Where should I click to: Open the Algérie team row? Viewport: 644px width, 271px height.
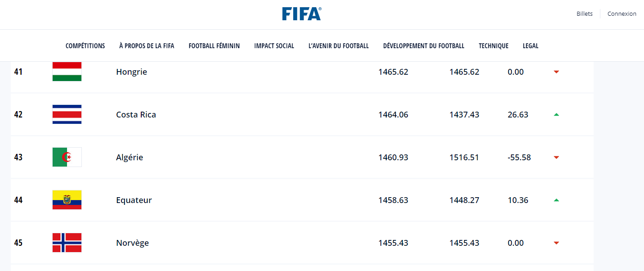coord(130,158)
